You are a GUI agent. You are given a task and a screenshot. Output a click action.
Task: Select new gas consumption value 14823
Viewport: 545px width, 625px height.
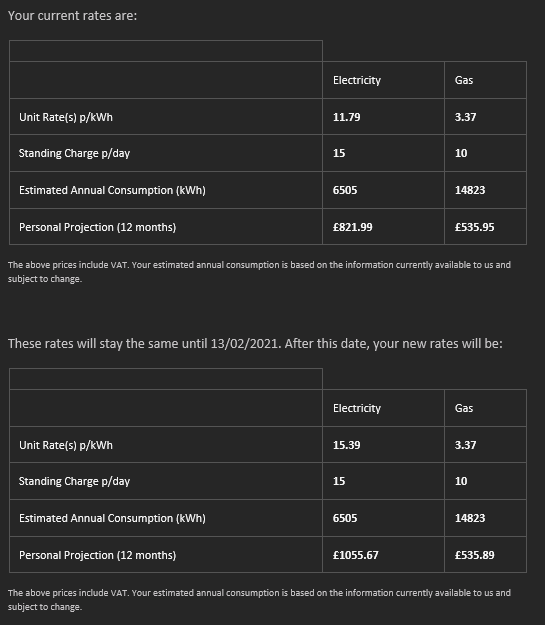point(470,518)
